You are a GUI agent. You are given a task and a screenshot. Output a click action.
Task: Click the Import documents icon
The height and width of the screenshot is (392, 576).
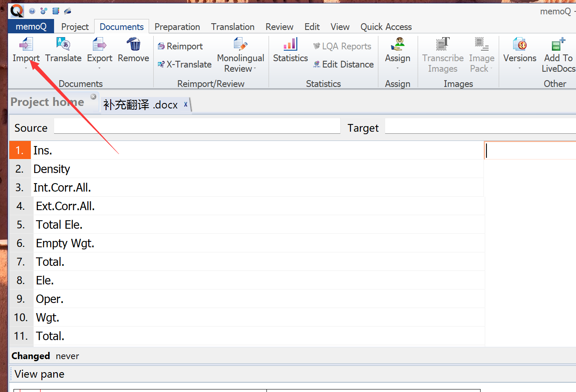tap(26, 44)
